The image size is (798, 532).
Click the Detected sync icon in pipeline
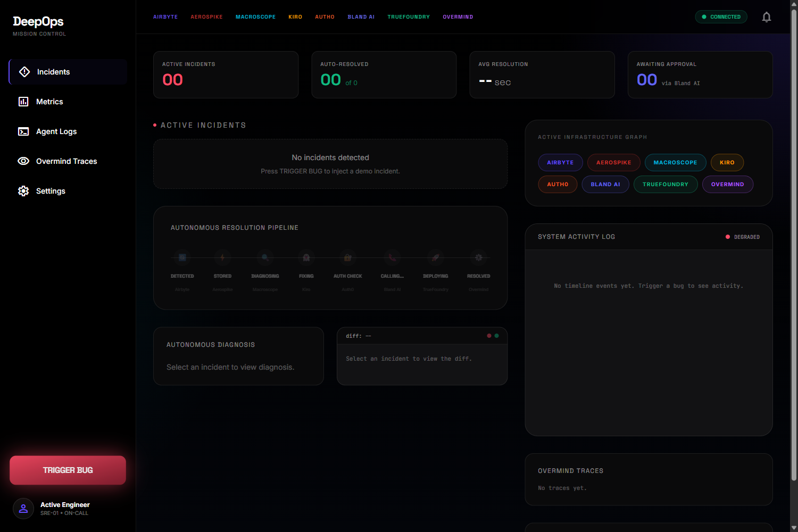[x=182, y=257]
